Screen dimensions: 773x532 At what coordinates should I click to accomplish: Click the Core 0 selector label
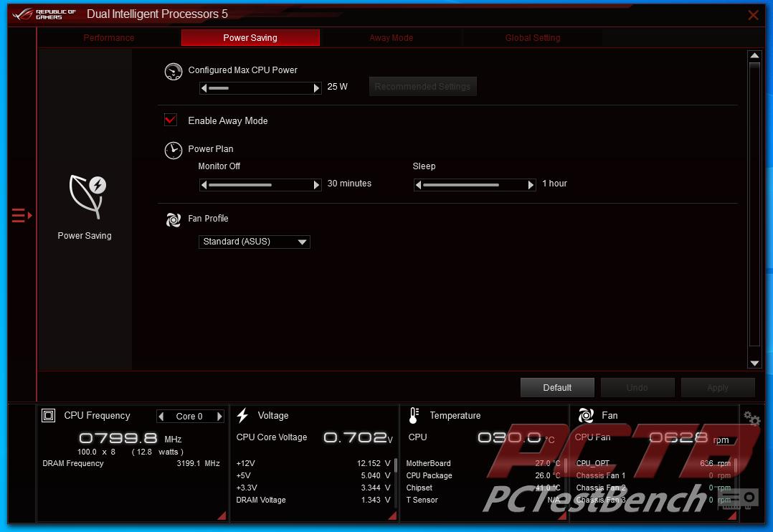click(x=189, y=416)
